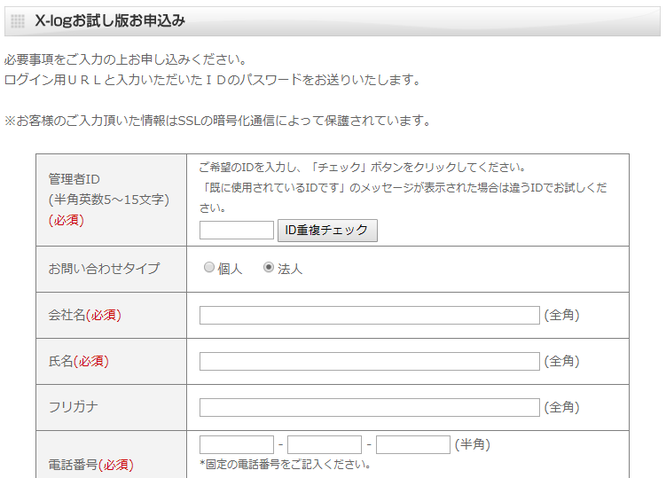Click the grid icon beside X-logお試し版お申込み

point(17,21)
